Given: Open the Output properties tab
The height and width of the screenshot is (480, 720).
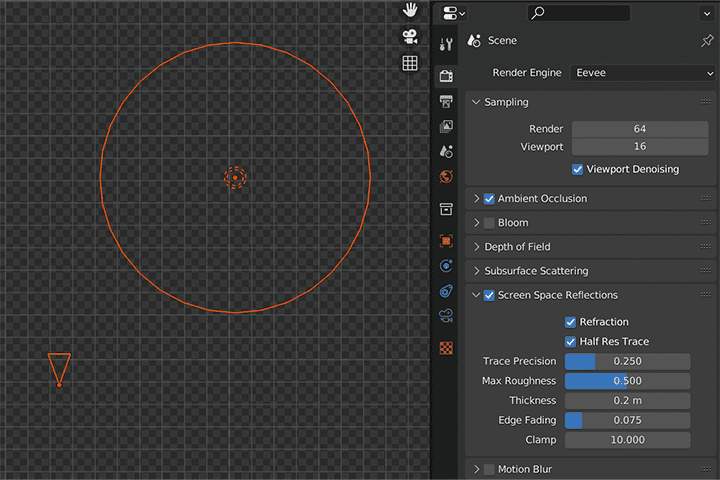Looking at the screenshot, I should (x=446, y=101).
